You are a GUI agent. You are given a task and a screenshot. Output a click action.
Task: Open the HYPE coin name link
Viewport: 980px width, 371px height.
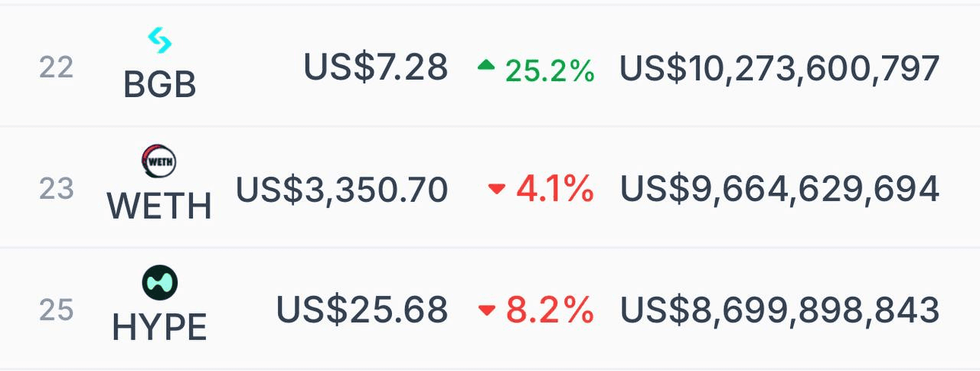click(159, 328)
